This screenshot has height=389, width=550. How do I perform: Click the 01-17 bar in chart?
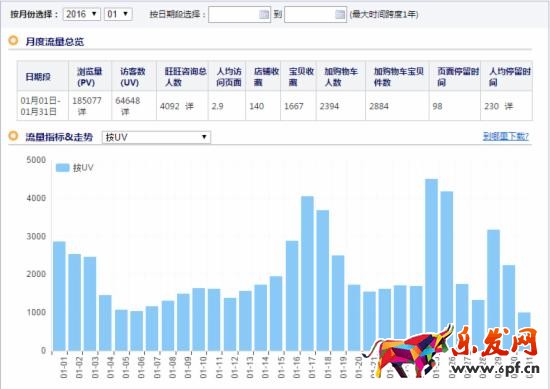pyautogui.click(x=307, y=274)
